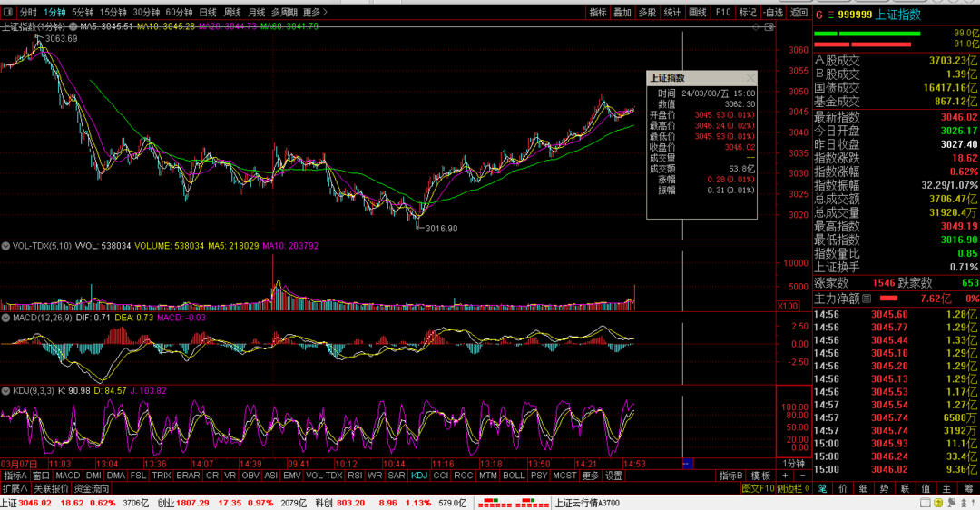Select the RSI indicator tab
Image resolution: width=980 pixels, height=510 pixels.
tap(355, 476)
